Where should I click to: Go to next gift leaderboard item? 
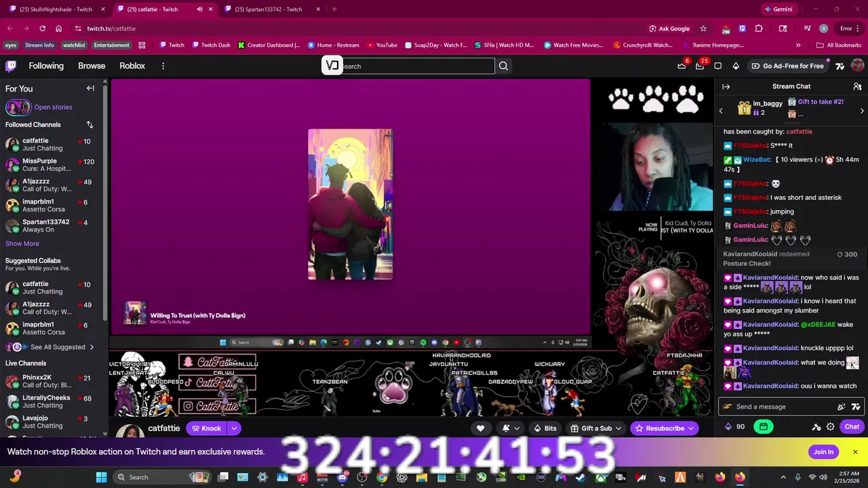[x=862, y=110]
